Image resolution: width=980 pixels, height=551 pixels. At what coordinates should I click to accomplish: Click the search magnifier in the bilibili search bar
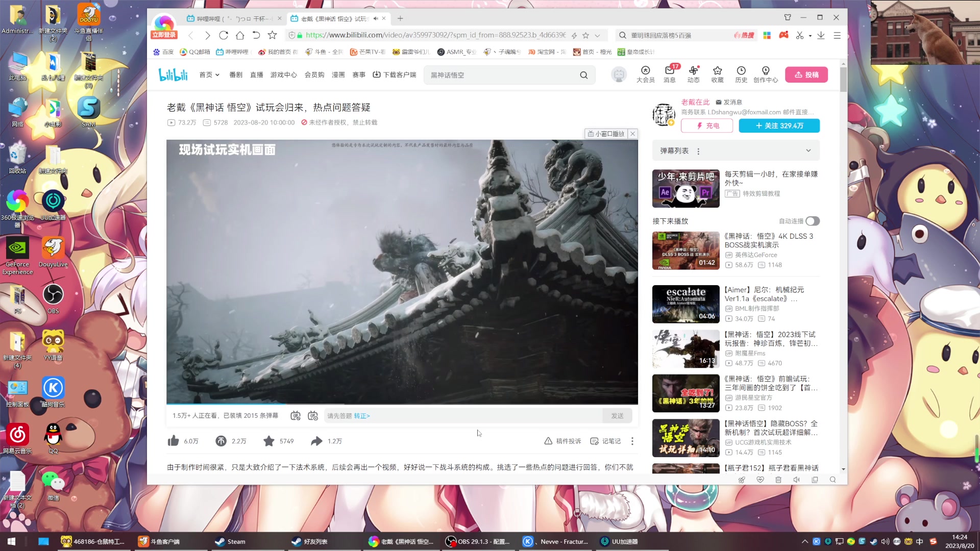[583, 74]
